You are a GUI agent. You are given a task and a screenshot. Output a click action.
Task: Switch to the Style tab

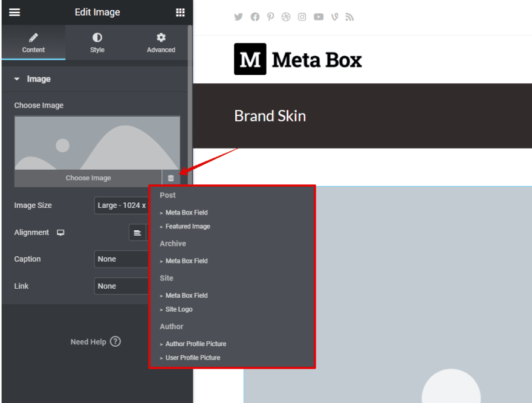[x=97, y=43]
